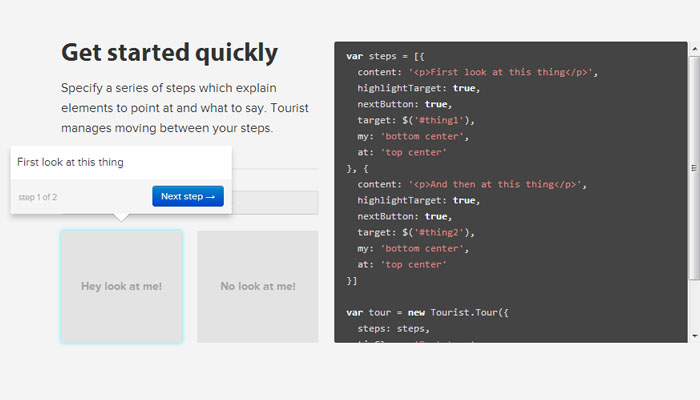Click the 'No look at me!' box

coord(257,286)
